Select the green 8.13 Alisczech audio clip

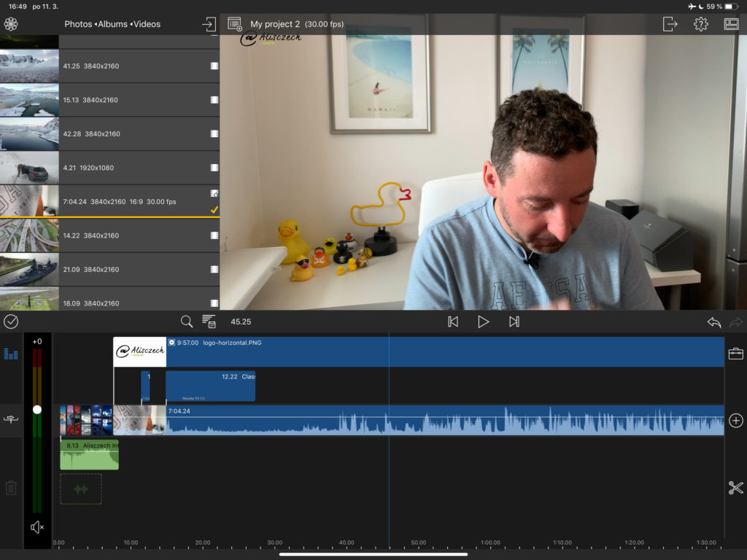(x=90, y=454)
